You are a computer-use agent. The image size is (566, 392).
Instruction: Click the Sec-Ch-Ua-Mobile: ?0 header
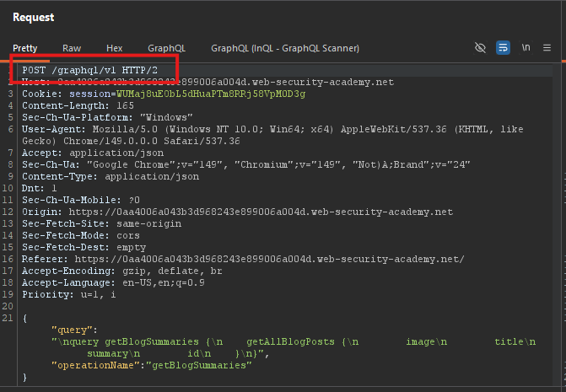click(81, 200)
